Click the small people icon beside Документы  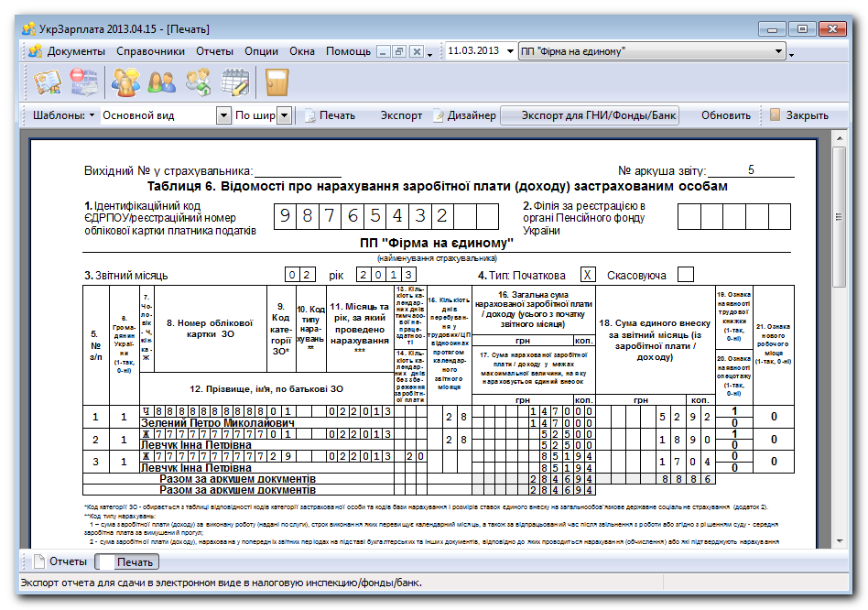point(36,51)
